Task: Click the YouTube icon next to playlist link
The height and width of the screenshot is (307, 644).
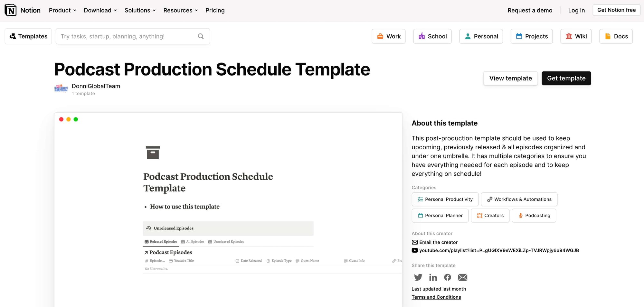Action: coord(414,250)
